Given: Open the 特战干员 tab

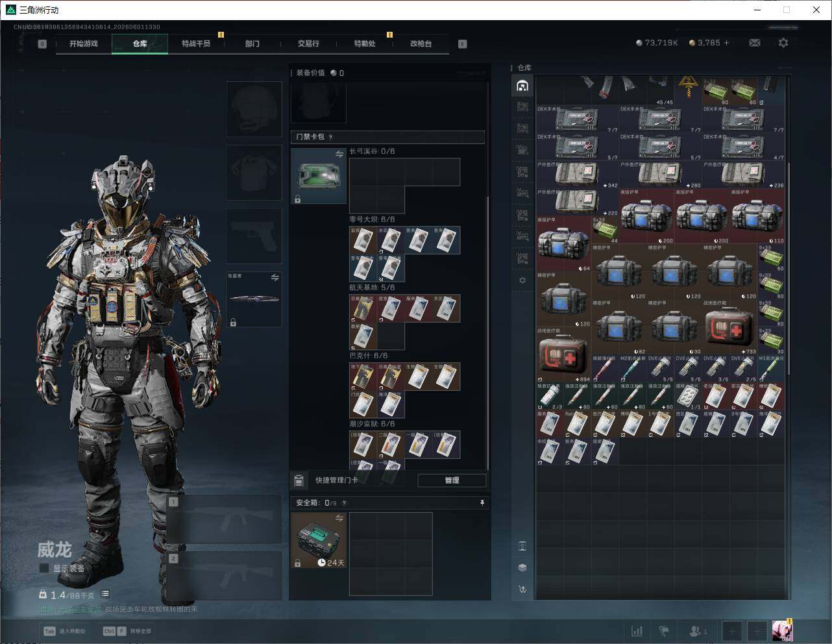Looking at the screenshot, I should 195,43.
